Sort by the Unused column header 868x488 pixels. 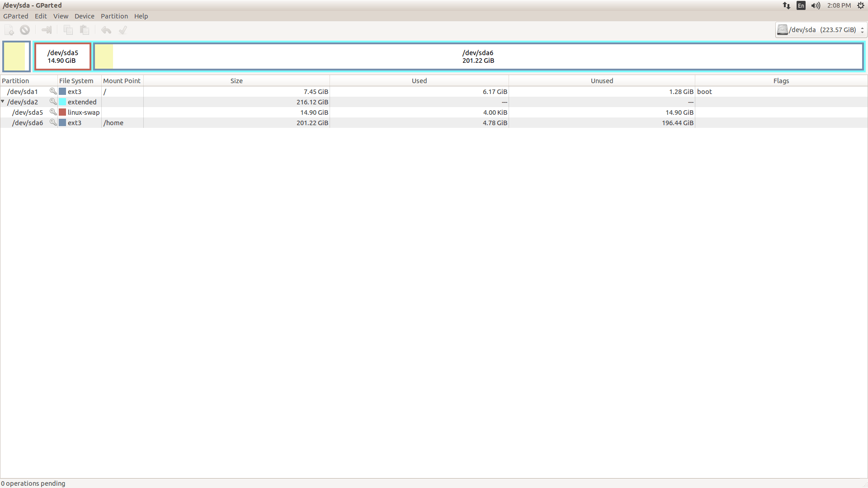pos(602,80)
